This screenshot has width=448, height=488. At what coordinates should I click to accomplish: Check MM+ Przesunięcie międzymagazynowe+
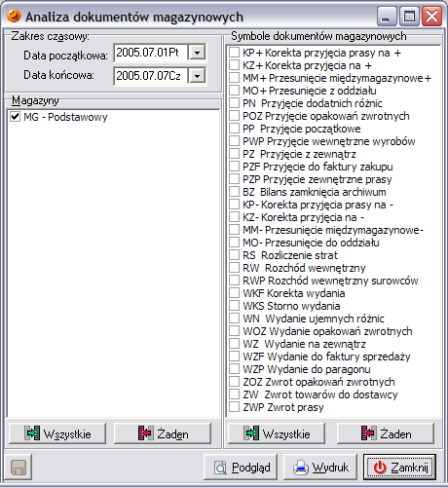[234, 78]
